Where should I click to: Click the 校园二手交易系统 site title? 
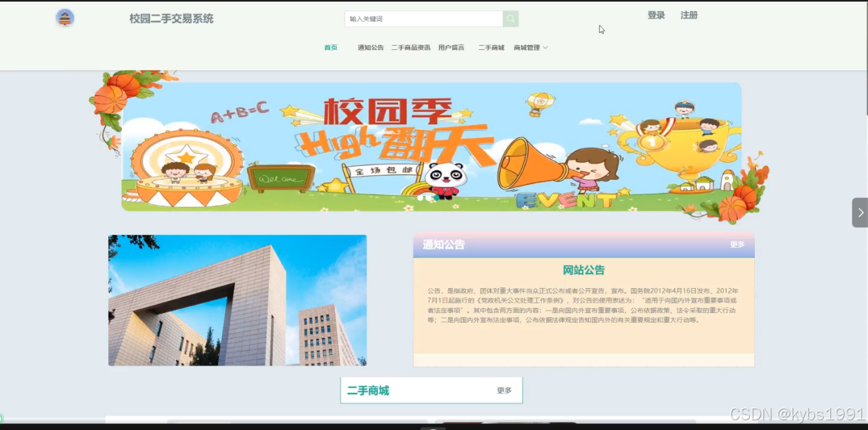tap(172, 19)
